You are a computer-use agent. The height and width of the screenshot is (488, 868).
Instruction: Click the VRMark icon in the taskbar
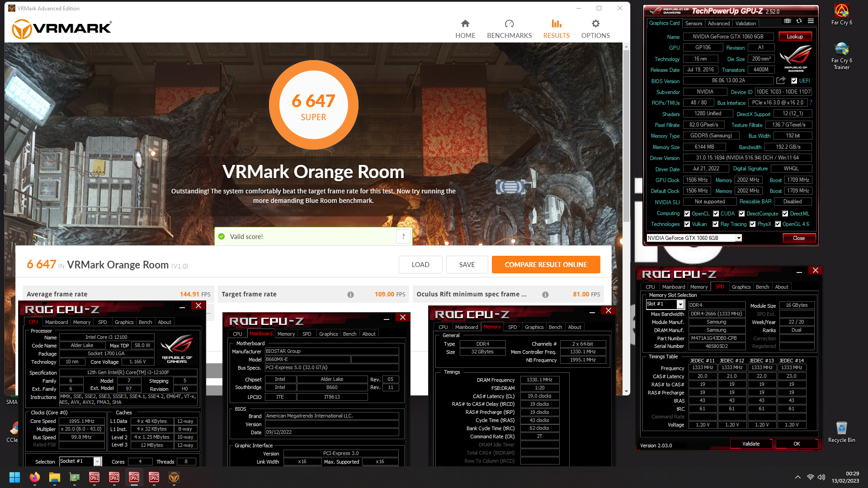[x=174, y=477]
